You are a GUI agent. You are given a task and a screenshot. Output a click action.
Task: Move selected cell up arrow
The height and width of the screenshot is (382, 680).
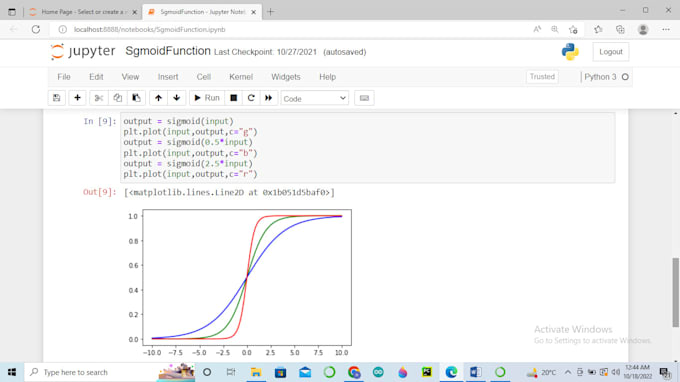coord(158,98)
